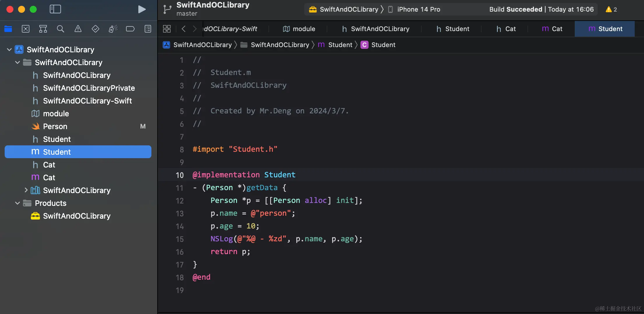644x314 pixels.
Task: Collapse the Products folder
Action: [x=17, y=203]
